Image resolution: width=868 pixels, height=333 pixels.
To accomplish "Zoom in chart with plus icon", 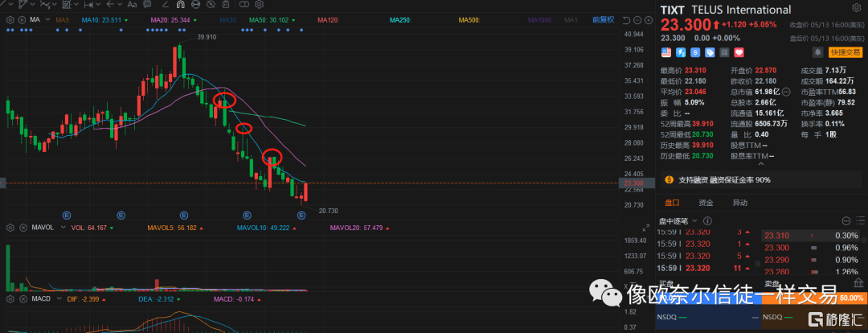I will tap(649, 20).
